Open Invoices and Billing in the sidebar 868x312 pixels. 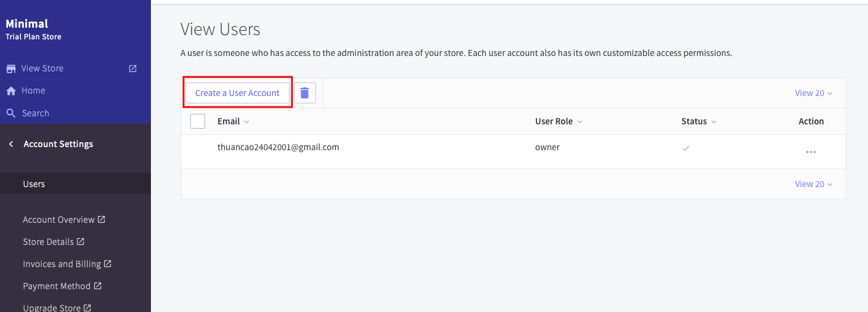[62, 264]
